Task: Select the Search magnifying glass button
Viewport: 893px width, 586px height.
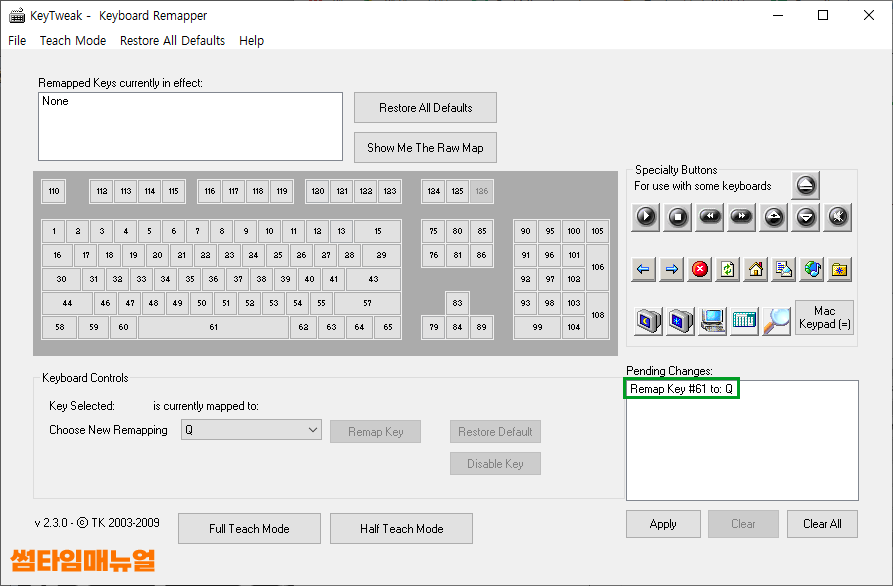Action: [x=776, y=321]
